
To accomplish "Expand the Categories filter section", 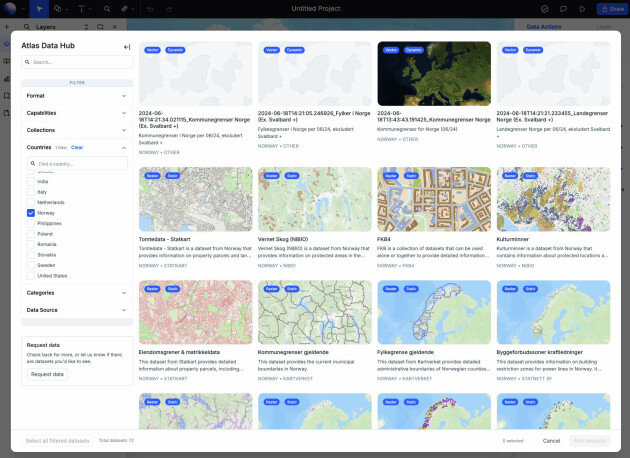I will (x=77, y=293).
